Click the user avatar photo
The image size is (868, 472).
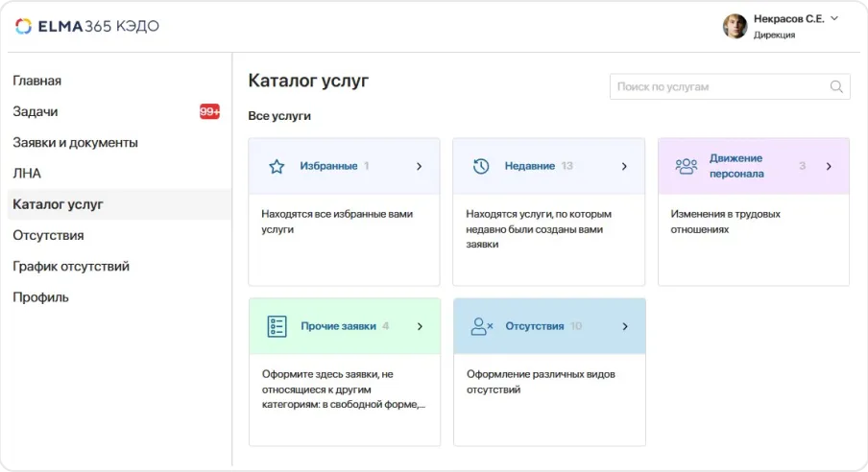coord(735,26)
